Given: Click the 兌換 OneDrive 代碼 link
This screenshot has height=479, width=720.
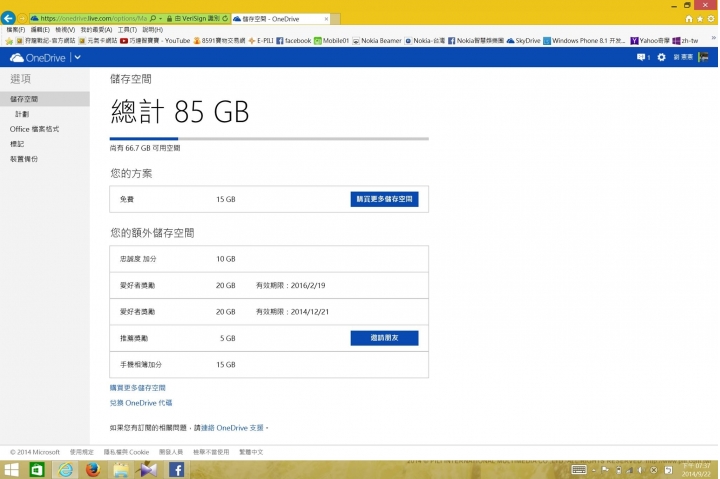Looking at the screenshot, I should point(141,403).
